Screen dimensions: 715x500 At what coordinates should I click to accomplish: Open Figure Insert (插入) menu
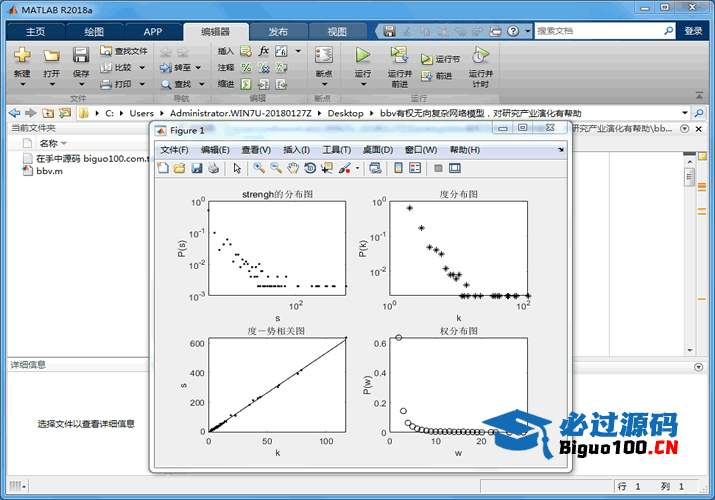click(x=296, y=150)
